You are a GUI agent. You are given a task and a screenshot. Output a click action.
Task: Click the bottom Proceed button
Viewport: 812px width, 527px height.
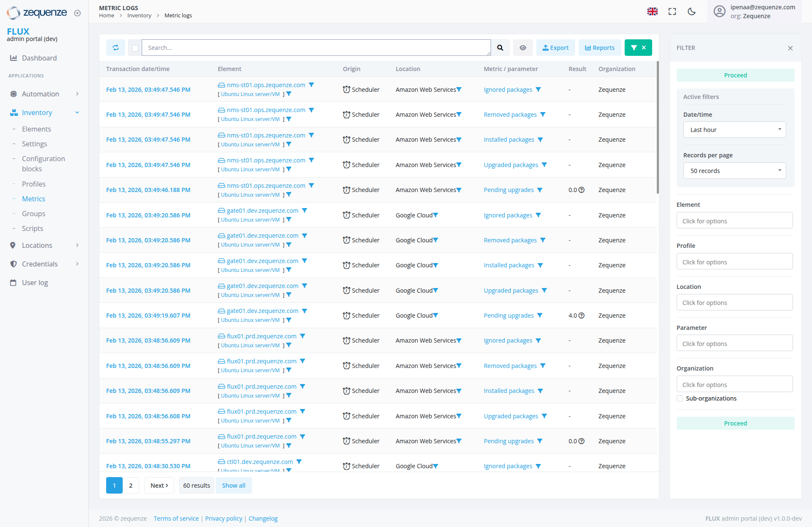pyautogui.click(x=735, y=423)
